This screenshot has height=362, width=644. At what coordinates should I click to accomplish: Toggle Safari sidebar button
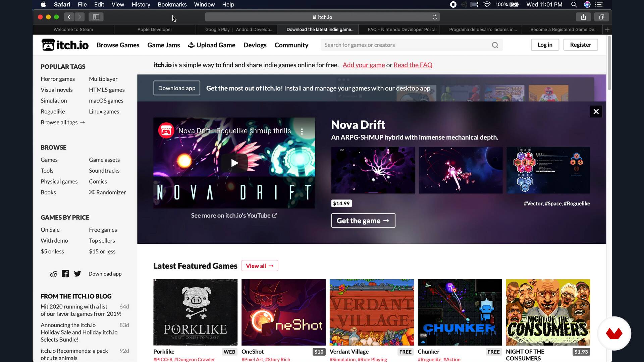coord(96,17)
